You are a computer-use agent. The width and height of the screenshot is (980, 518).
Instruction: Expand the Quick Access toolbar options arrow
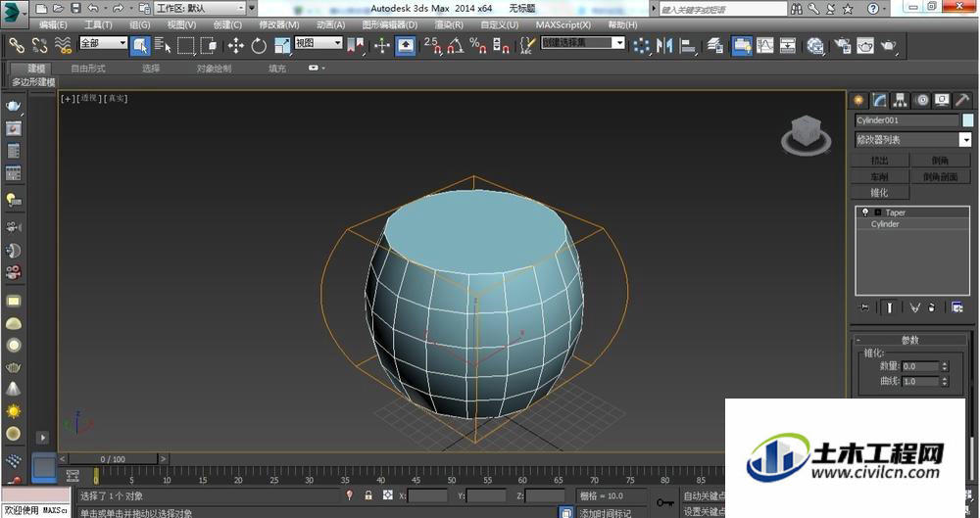(252, 9)
